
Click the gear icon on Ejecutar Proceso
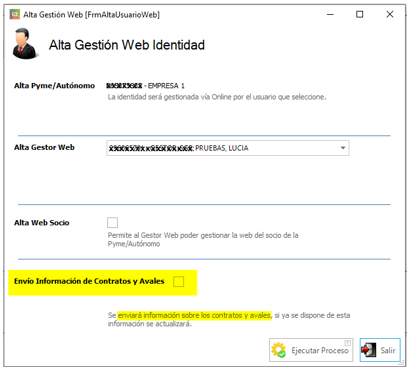[279, 350]
